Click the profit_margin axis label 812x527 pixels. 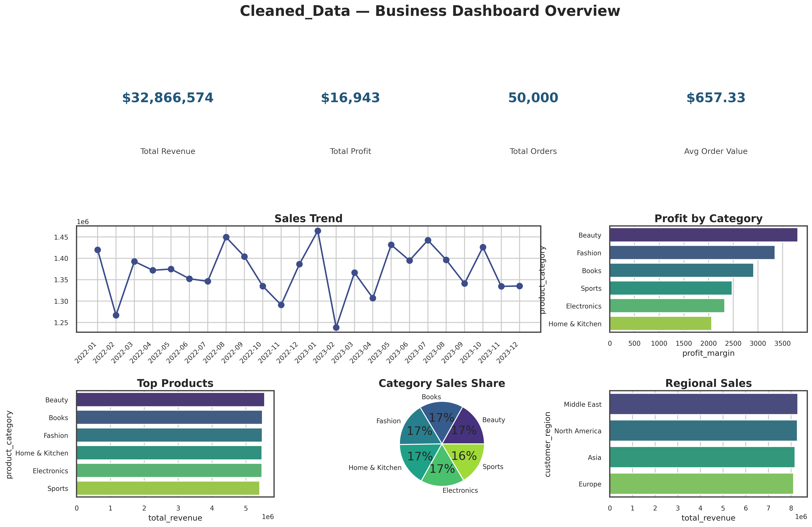(708, 353)
